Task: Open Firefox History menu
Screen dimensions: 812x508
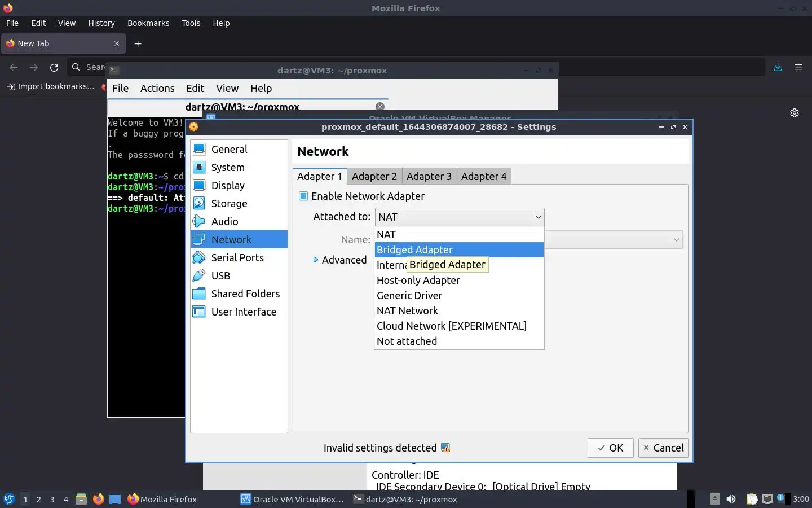Action: point(101,23)
